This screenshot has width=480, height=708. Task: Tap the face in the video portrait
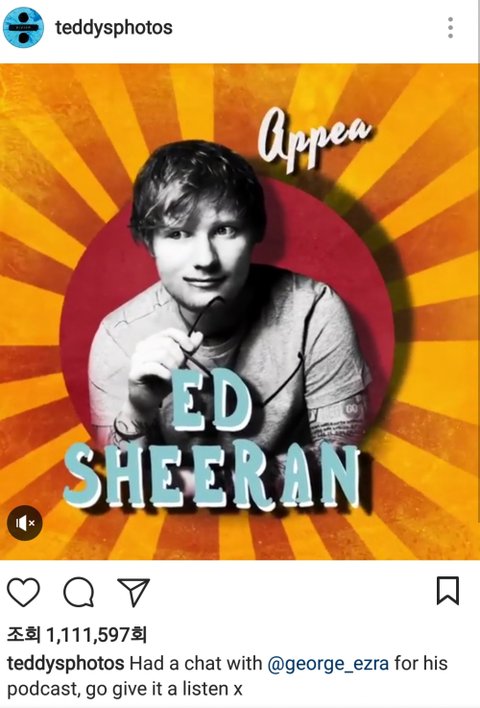pos(203,253)
